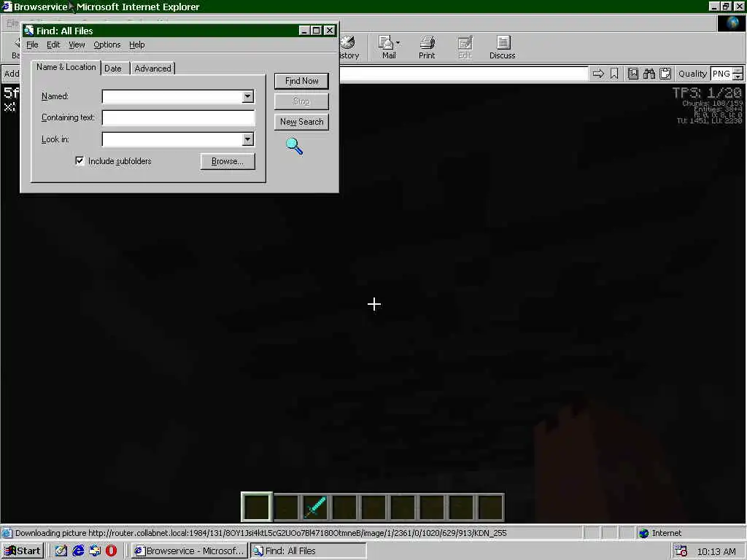The image size is (747, 560).
Task: Click inside the Named text field
Action: pyautogui.click(x=172, y=96)
